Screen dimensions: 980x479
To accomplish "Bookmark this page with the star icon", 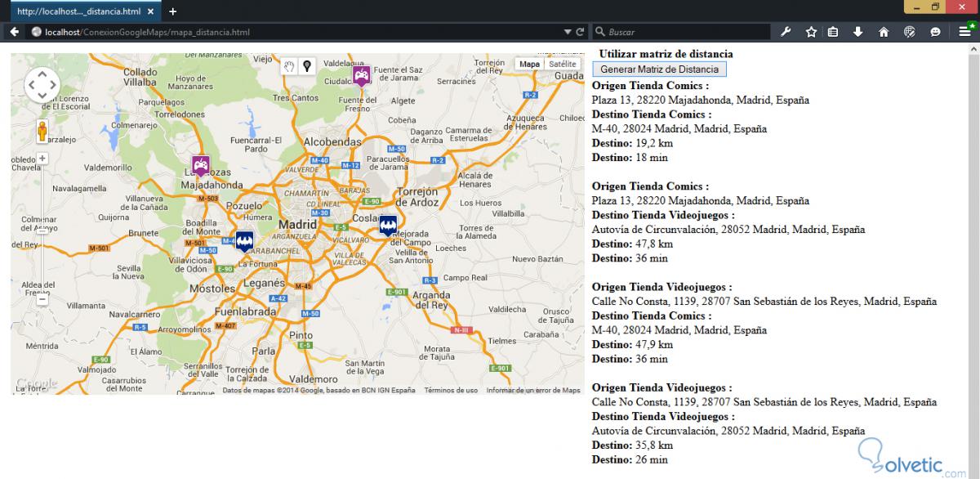I will coord(811,32).
